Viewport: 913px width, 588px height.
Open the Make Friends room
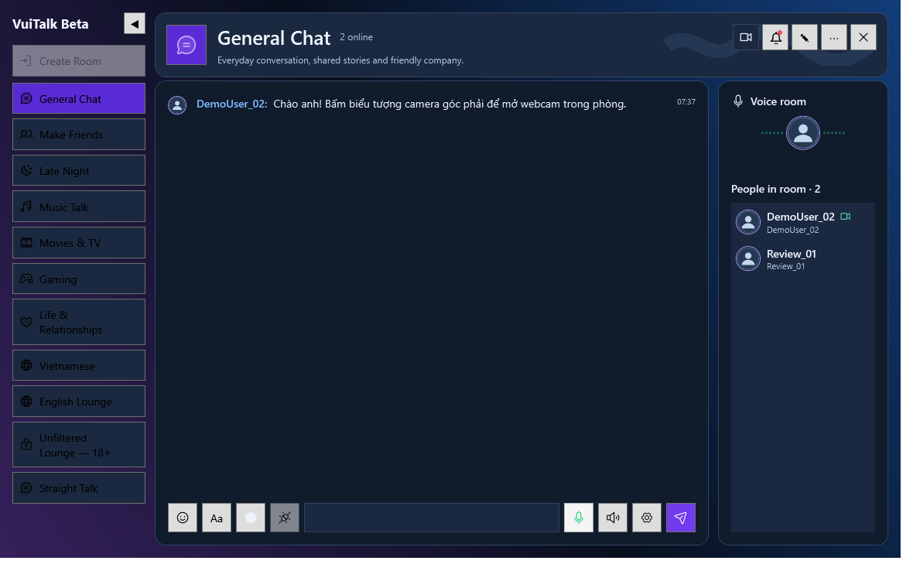(79, 135)
